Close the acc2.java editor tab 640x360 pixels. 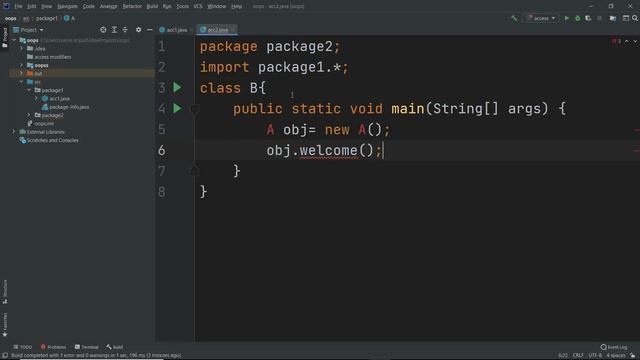tap(233, 30)
